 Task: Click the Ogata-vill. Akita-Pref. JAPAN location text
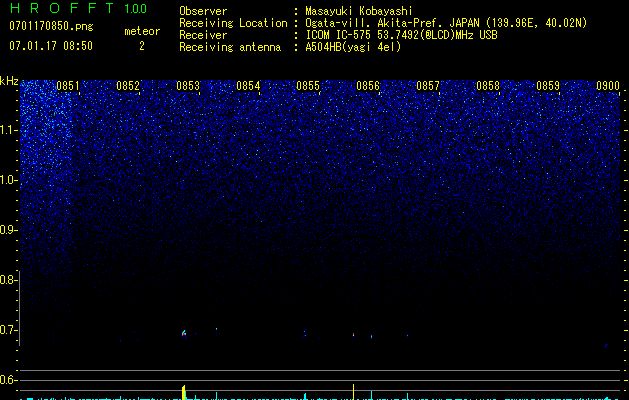click(446, 23)
